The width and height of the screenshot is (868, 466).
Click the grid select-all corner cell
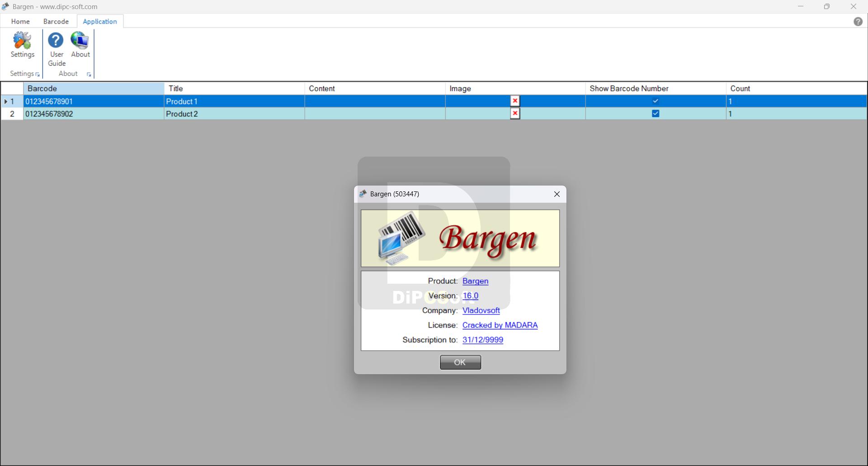tap(12, 88)
